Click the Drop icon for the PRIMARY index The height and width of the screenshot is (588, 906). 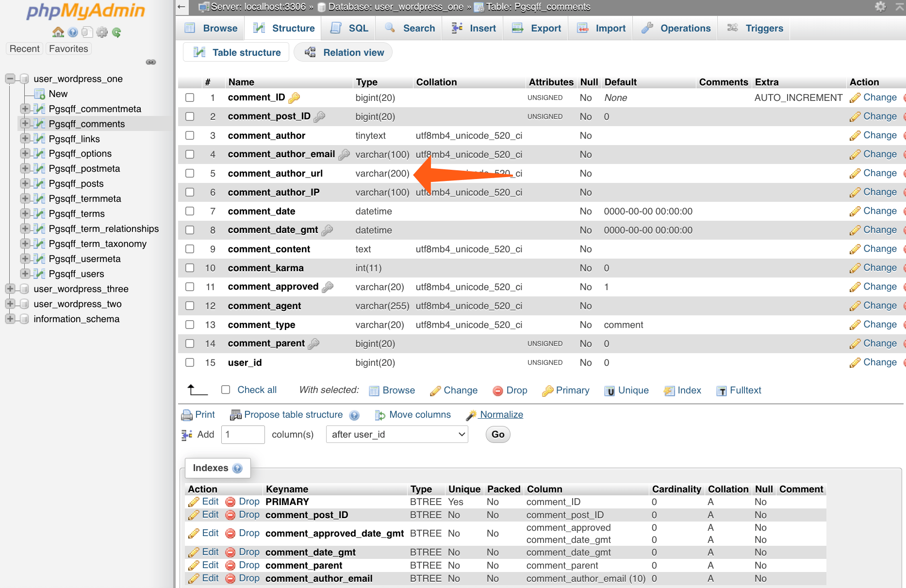click(x=230, y=502)
